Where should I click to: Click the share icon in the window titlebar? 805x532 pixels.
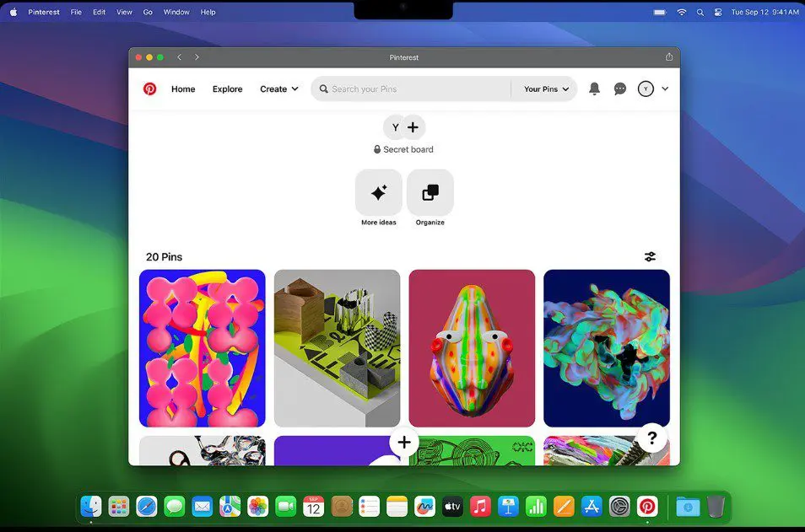coord(668,57)
